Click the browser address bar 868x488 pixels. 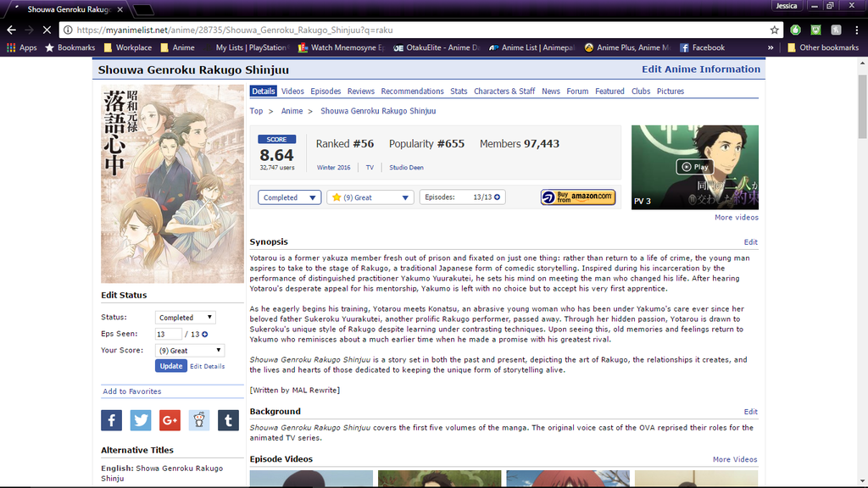pos(420,30)
